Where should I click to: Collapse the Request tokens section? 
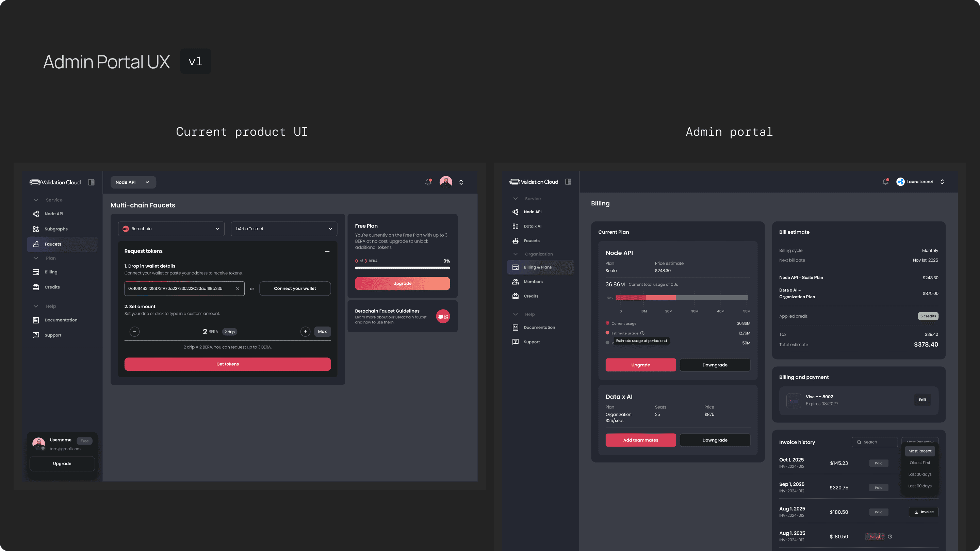pyautogui.click(x=327, y=251)
